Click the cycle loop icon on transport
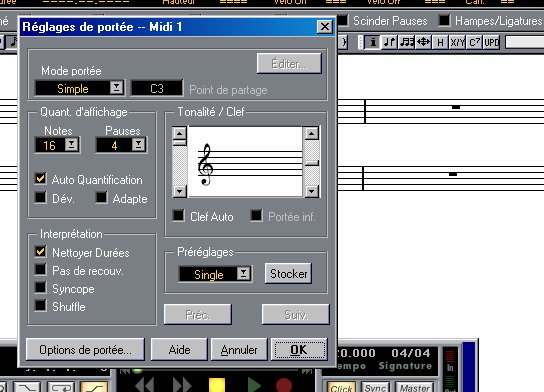This screenshot has width=544, height=392. tap(61, 387)
